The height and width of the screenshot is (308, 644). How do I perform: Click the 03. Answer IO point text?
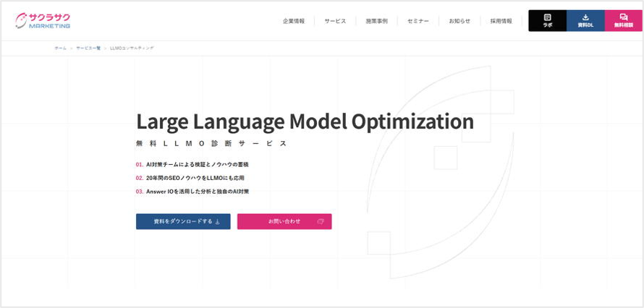[x=192, y=192]
